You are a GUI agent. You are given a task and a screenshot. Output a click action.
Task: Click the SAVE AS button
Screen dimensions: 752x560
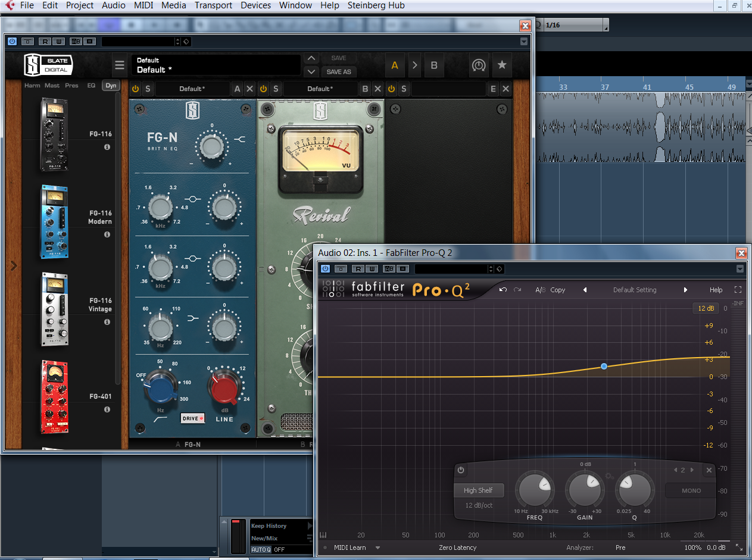[x=339, y=71]
